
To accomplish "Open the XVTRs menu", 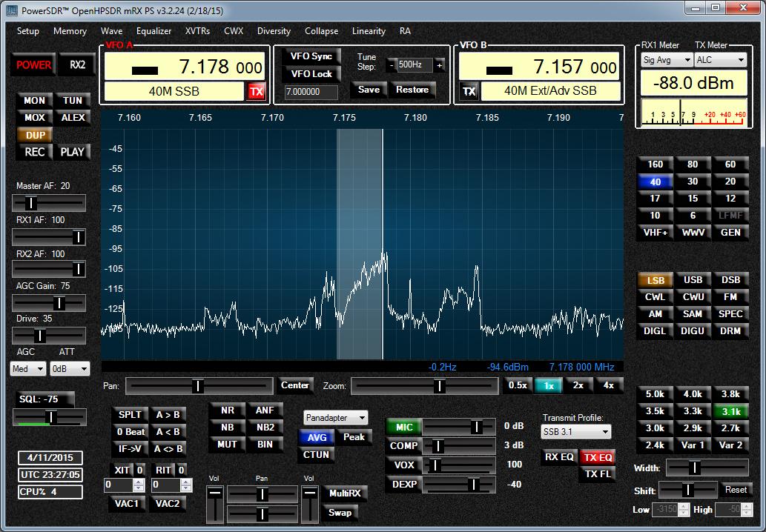I will tap(197, 30).
